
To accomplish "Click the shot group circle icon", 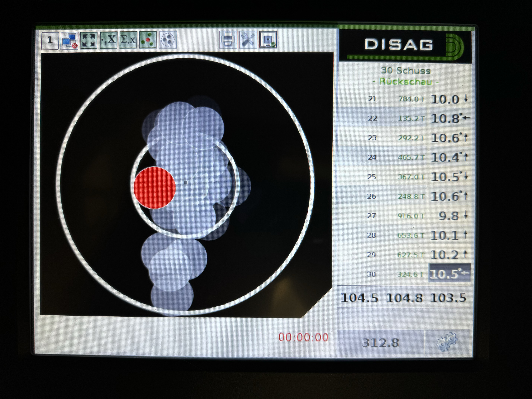I will 168,40.
